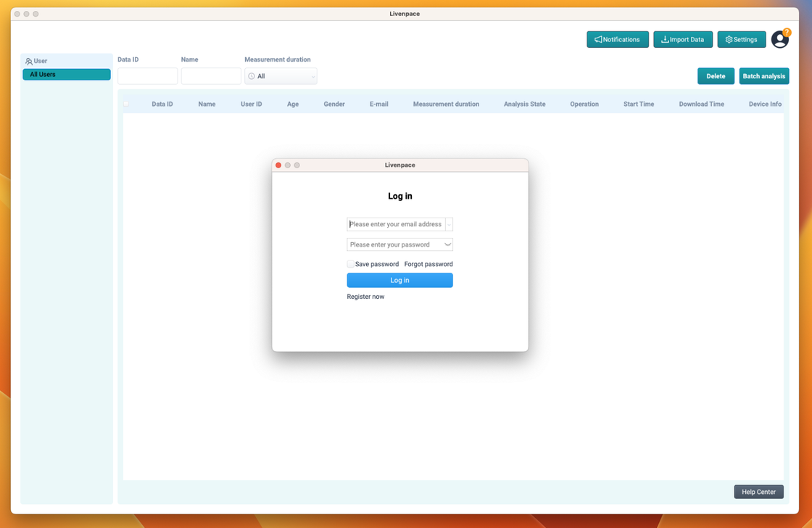
Task: Close the Log in dialog window
Action: click(278, 165)
